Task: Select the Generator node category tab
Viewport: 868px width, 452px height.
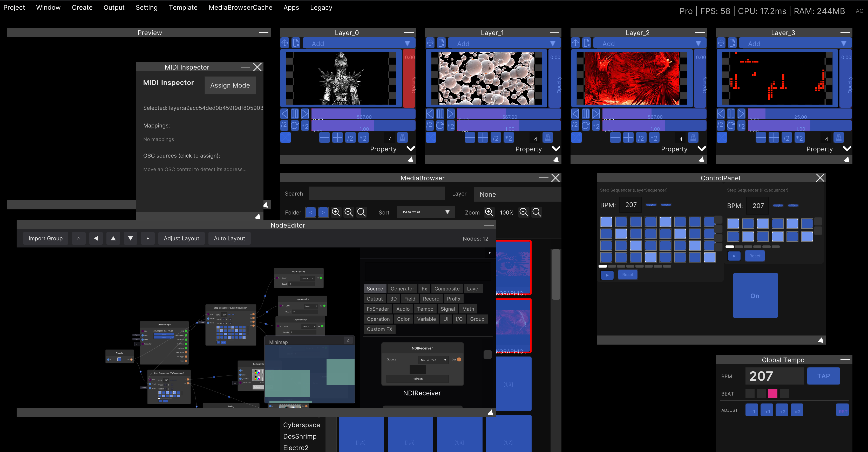Action: tap(402, 289)
